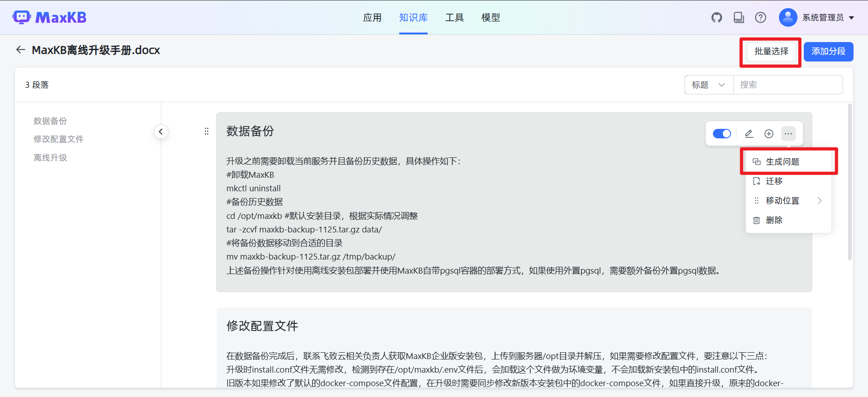Open the GitHub repository icon
The width and height of the screenshot is (868, 397).
(x=717, y=18)
